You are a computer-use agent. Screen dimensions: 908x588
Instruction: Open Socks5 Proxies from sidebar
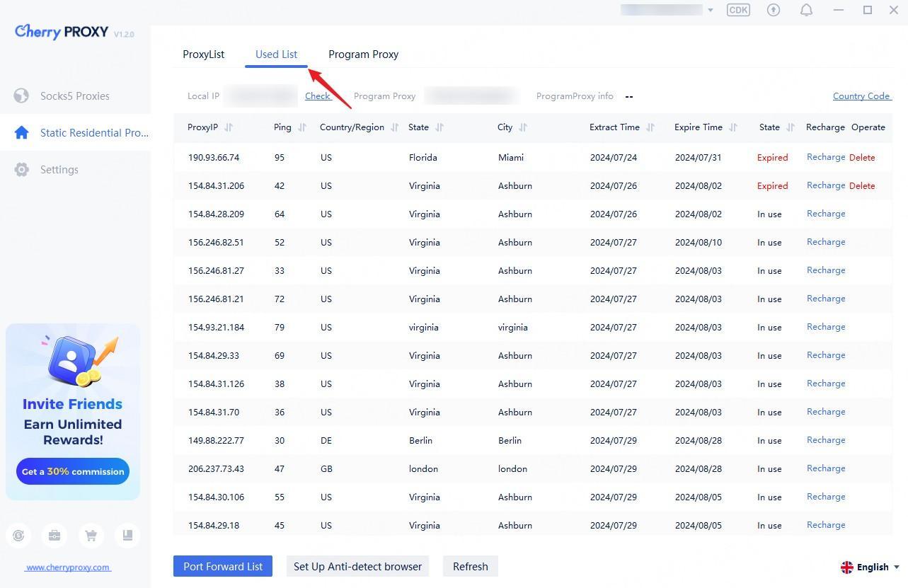(x=74, y=96)
